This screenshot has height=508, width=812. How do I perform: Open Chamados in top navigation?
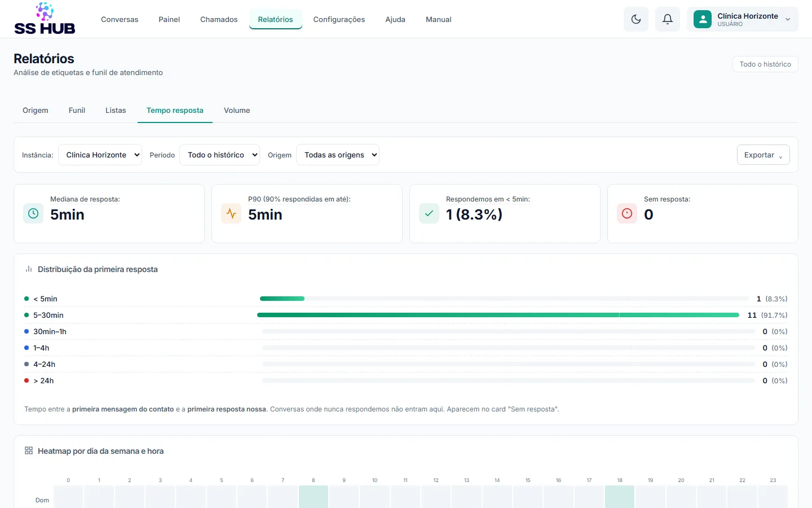(x=219, y=19)
